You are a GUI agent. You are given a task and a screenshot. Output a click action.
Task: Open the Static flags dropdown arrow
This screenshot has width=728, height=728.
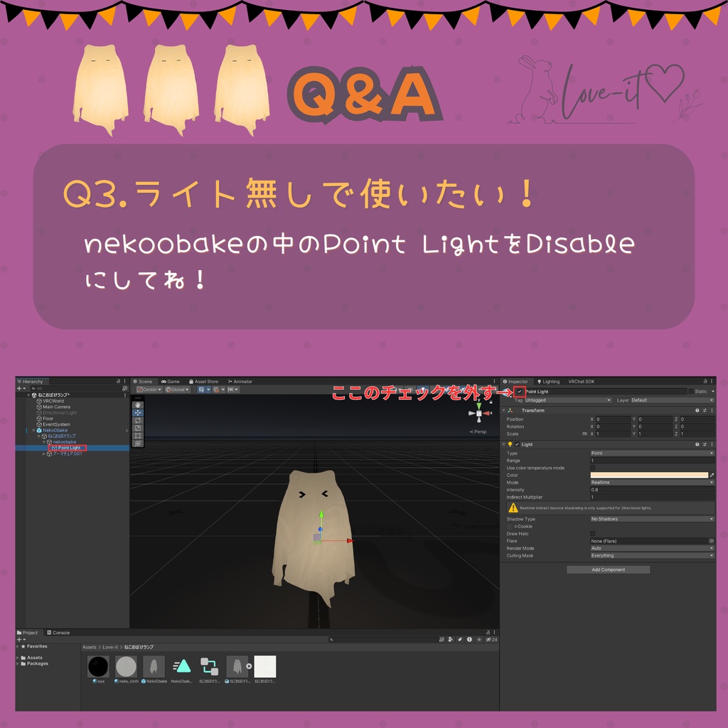(712, 392)
